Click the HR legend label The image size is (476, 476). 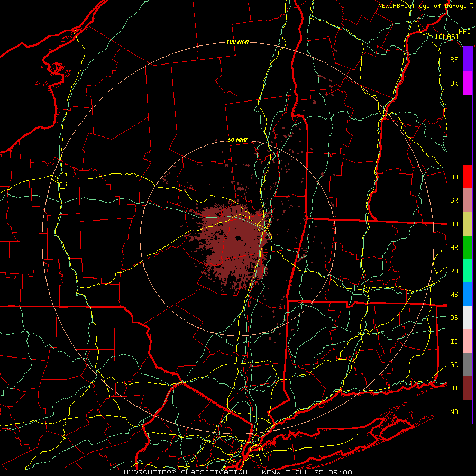click(454, 248)
